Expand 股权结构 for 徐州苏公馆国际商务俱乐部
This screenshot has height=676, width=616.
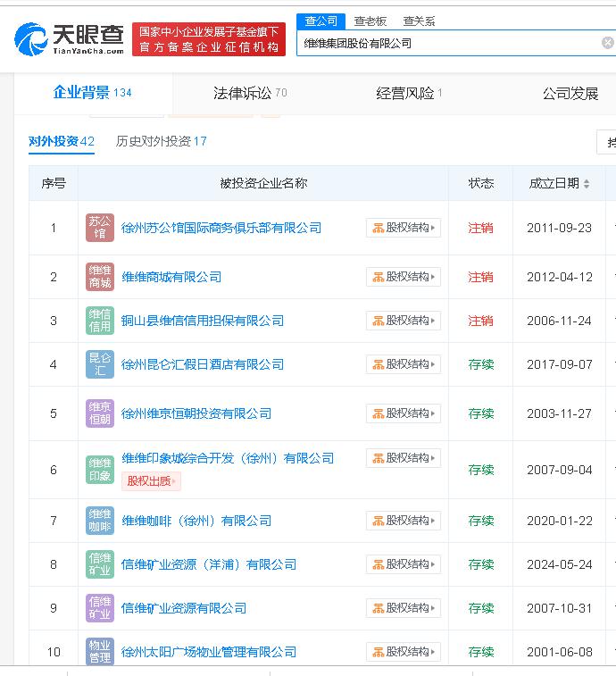coord(404,228)
